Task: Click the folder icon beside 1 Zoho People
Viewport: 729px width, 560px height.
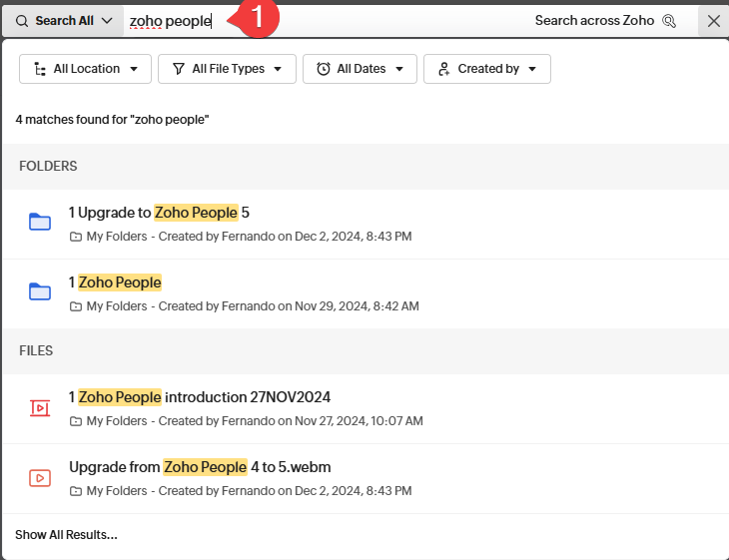Action: (x=40, y=292)
